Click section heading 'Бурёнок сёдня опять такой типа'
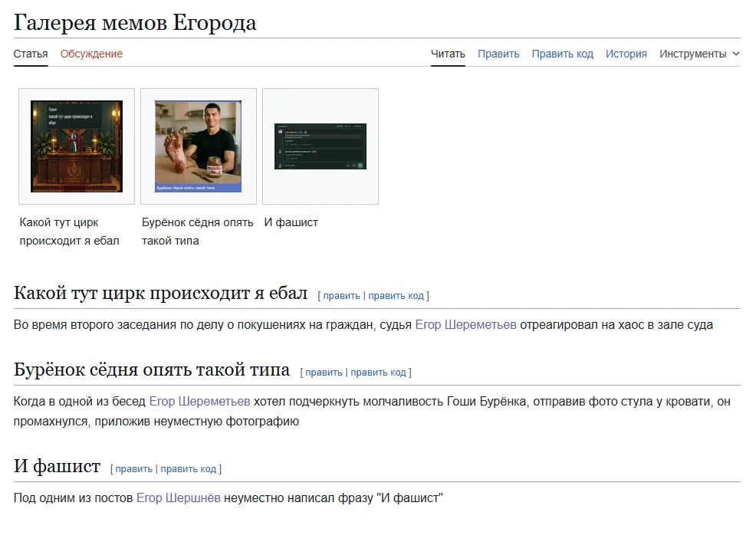Screen dimensions: 756x555 point(151,369)
